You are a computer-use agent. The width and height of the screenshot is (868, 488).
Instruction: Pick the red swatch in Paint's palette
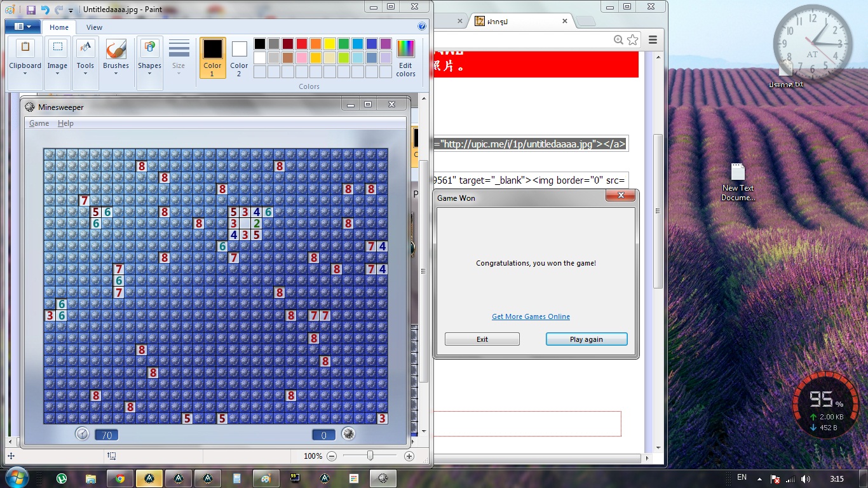[302, 44]
